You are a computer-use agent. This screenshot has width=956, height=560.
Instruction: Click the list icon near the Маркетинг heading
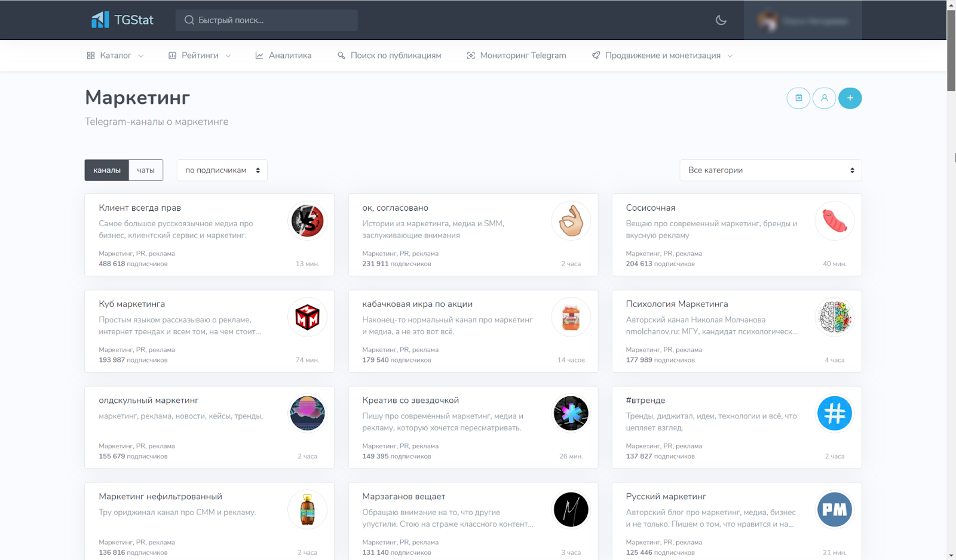798,98
